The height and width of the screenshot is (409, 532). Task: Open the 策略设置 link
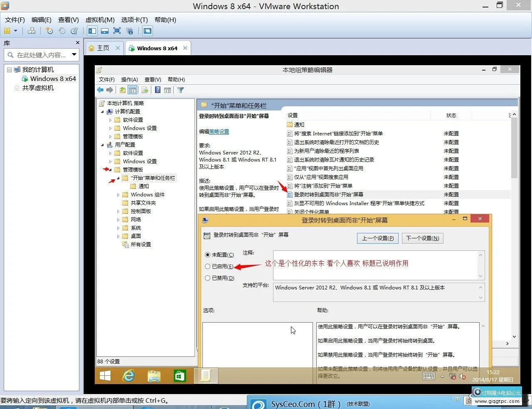tap(219, 131)
